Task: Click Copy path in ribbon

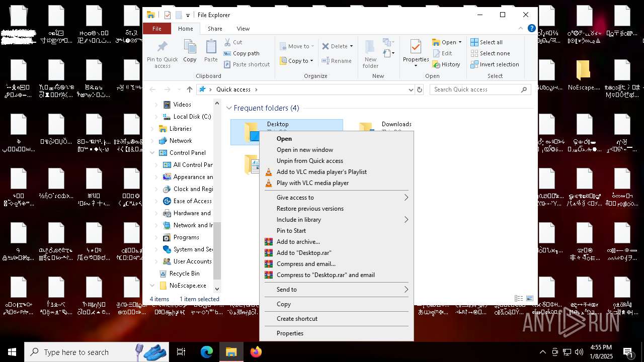Action: coord(242,53)
